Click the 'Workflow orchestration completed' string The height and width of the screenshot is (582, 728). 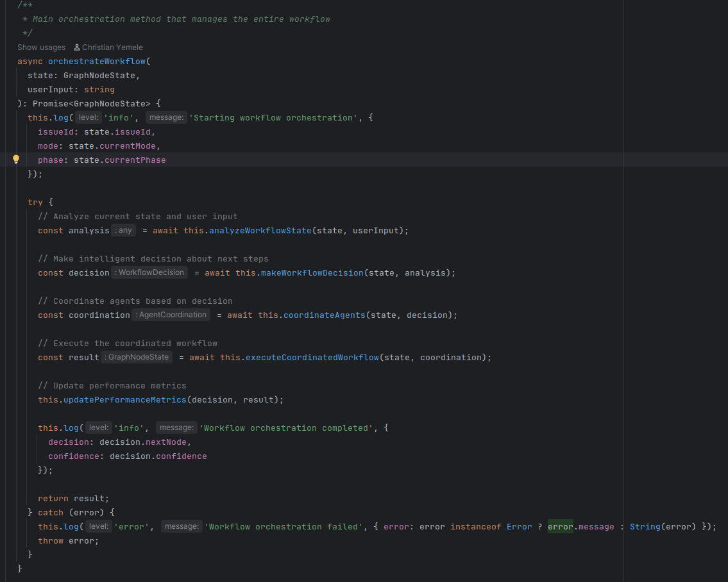[x=287, y=428]
